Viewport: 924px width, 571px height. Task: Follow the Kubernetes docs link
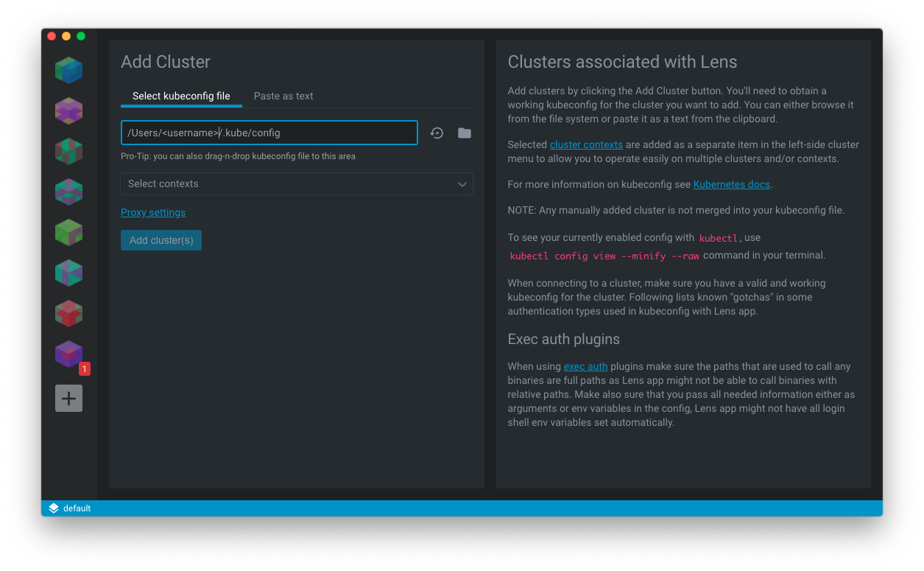pyautogui.click(x=731, y=184)
